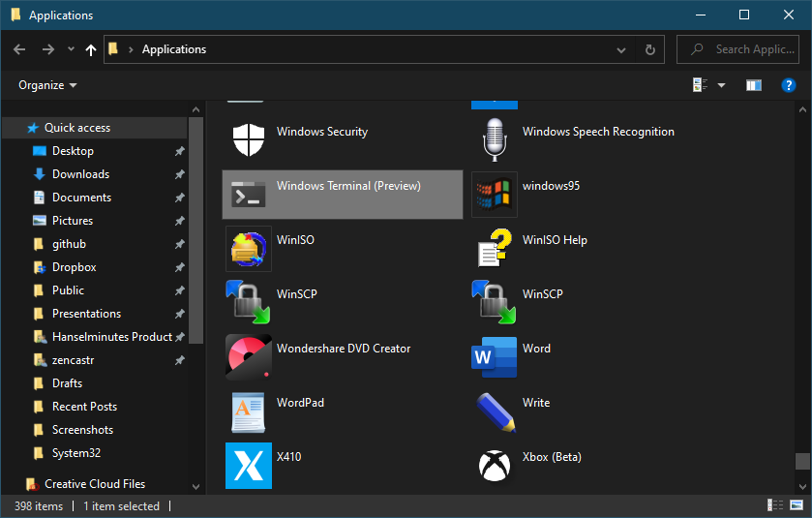Image resolution: width=812 pixels, height=518 pixels.
Task: Select the Windows Terminal (Preview) icon
Action: point(249,195)
